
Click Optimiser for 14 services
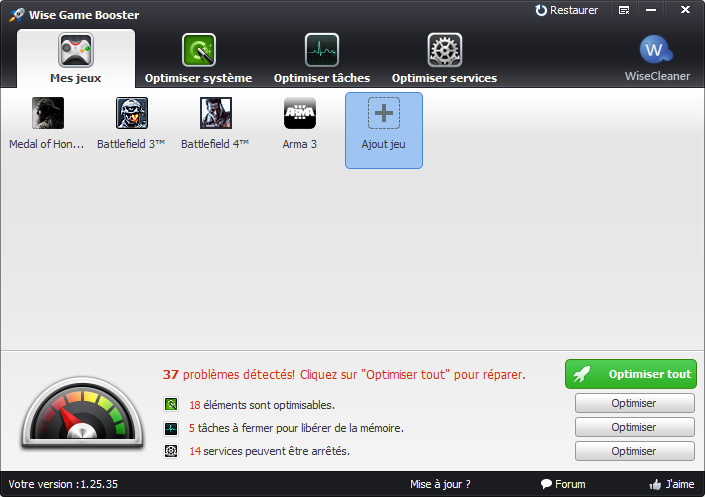point(634,451)
